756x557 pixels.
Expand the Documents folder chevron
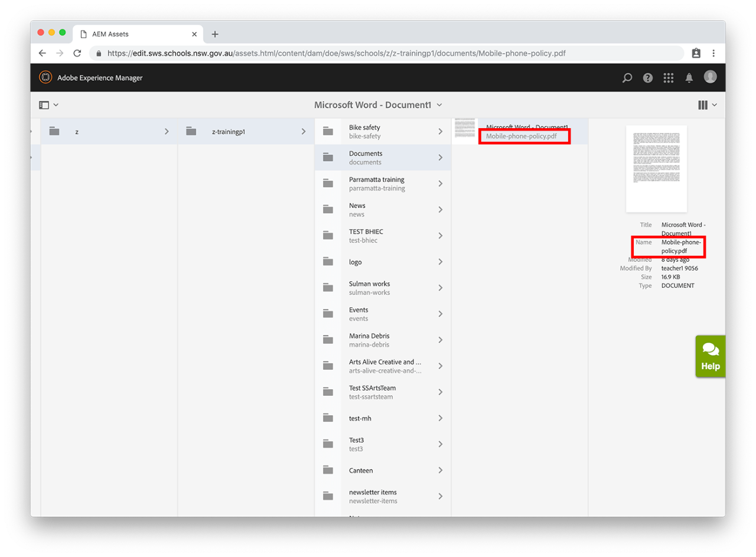click(x=441, y=158)
